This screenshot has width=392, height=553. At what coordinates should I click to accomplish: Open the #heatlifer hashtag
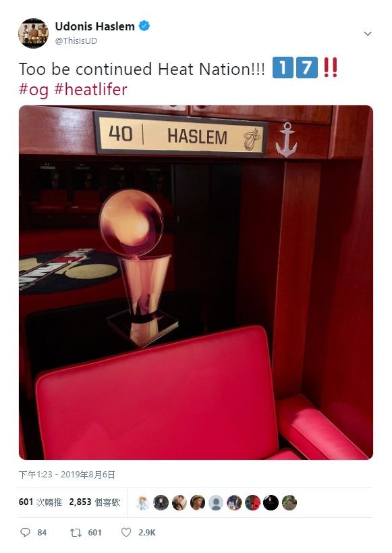pos(90,89)
